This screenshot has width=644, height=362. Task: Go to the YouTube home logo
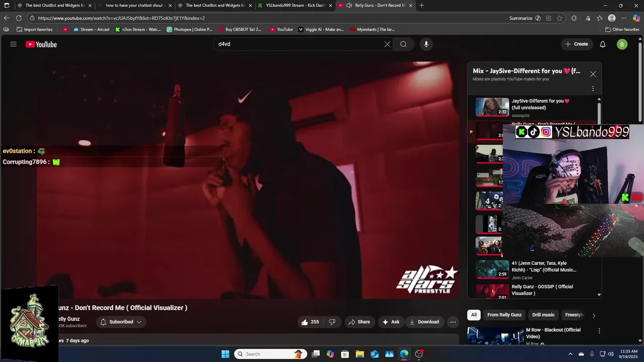tap(41, 44)
